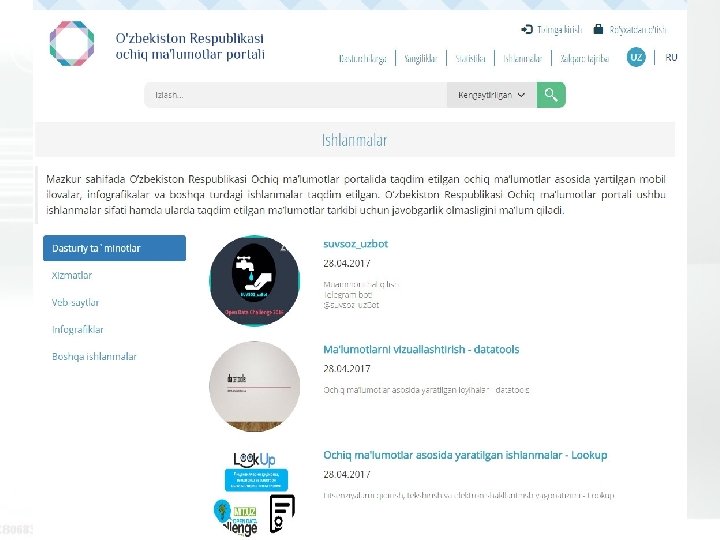Open the datatools round thumbnail
Screen dimensions: 720x540
tap(254, 386)
